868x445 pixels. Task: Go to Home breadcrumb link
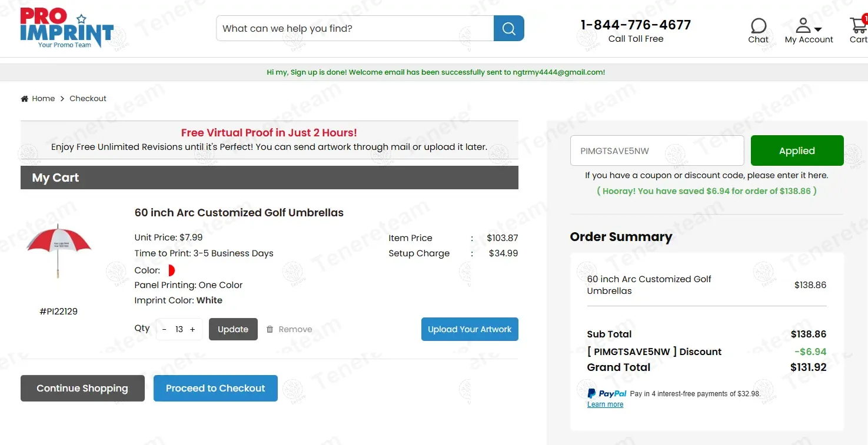pos(44,98)
